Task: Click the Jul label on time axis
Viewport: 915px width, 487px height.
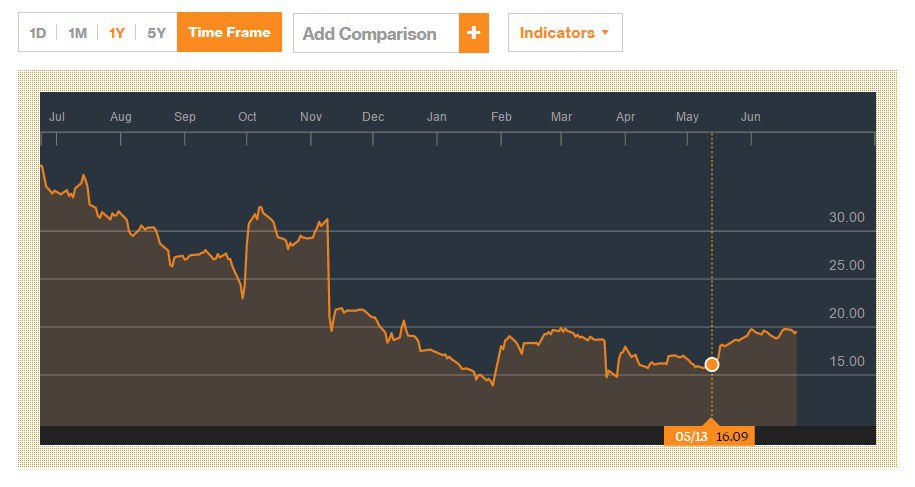Action: (57, 117)
